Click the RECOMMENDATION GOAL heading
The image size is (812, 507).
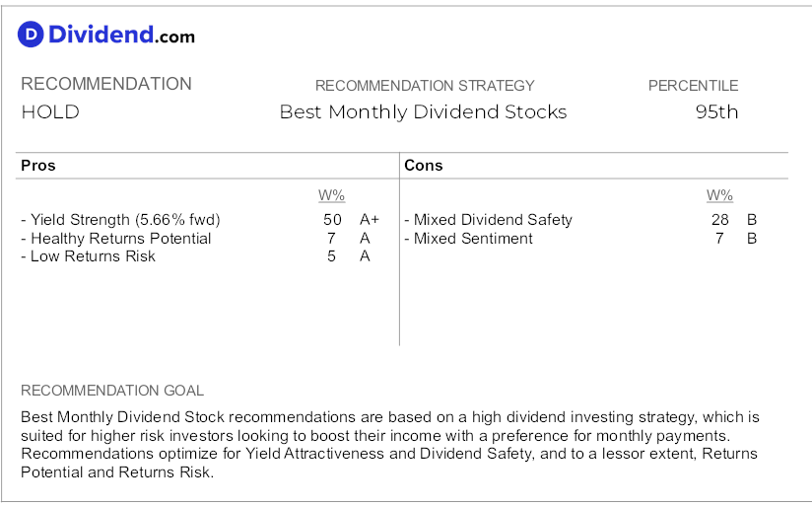112,391
